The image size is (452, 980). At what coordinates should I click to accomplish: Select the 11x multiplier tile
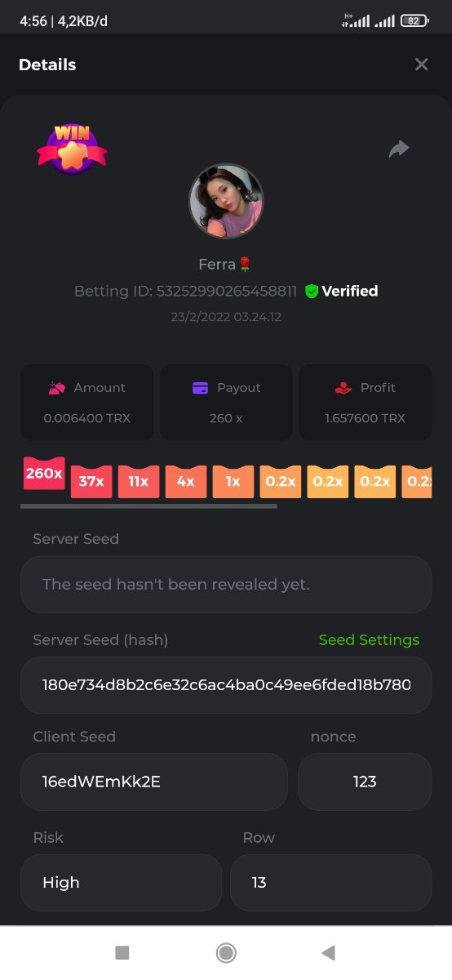tap(139, 482)
